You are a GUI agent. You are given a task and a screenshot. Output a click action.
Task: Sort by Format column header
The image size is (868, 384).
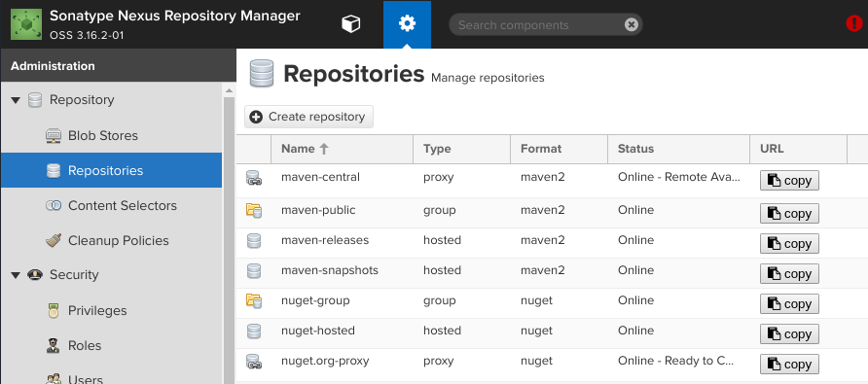560,149
